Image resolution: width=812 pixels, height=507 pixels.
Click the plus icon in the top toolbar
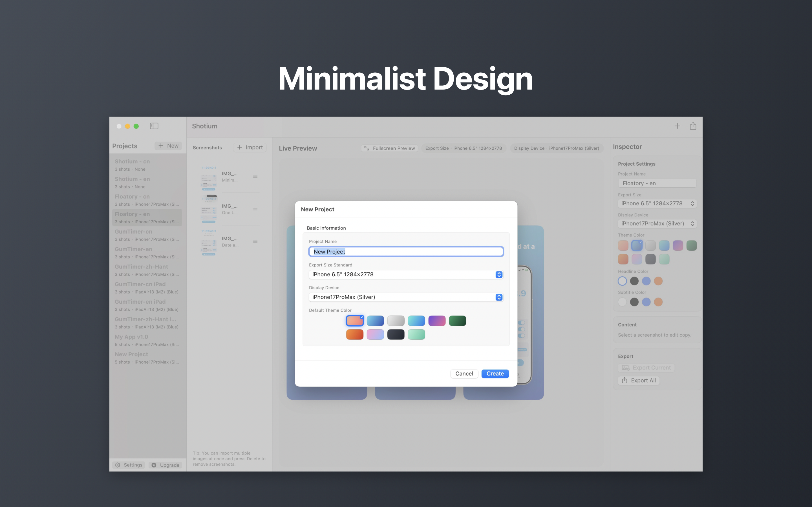click(678, 126)
